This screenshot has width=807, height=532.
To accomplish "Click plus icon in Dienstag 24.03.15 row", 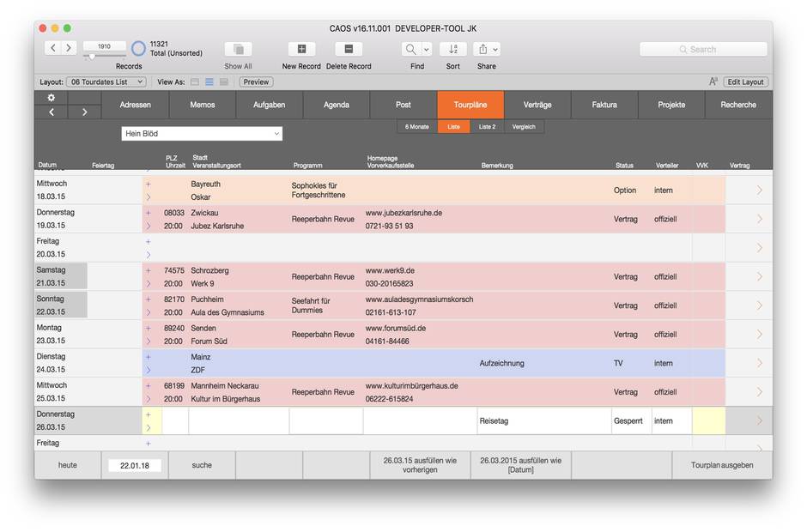I will (149, 357).
